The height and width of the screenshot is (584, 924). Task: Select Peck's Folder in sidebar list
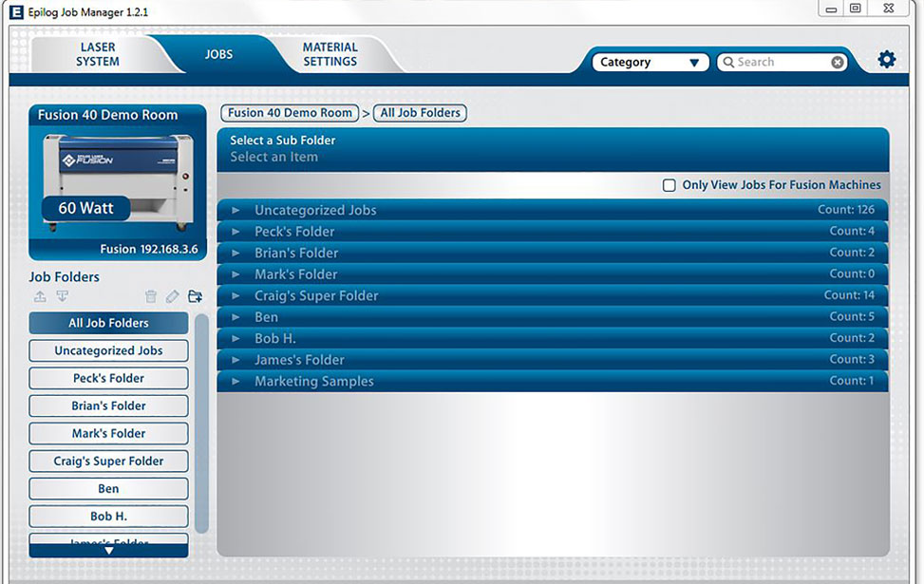[108, 378]
